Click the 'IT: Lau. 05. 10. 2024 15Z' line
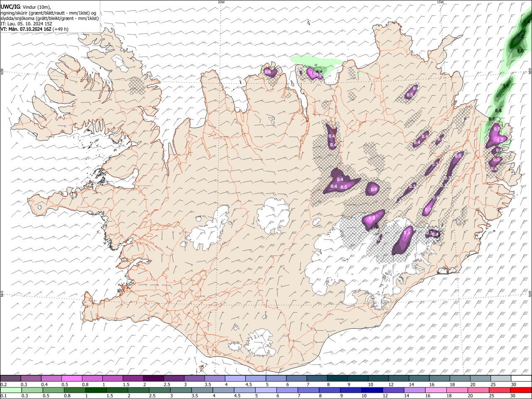The width and height of the screenshot is (532, 399). tap(26, 24)
